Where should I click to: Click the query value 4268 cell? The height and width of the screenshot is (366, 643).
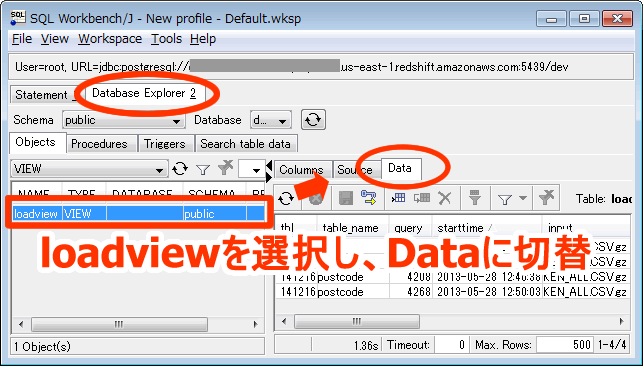410,292
